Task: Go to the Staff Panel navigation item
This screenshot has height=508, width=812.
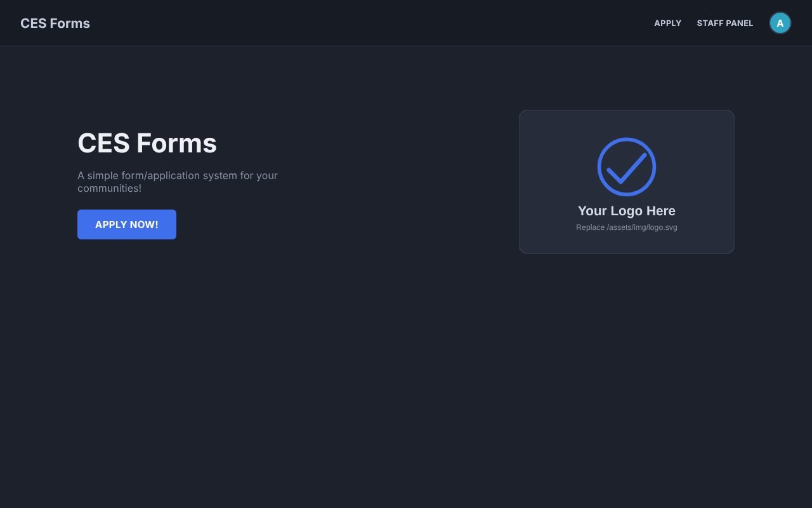Action: click(725, 23)
